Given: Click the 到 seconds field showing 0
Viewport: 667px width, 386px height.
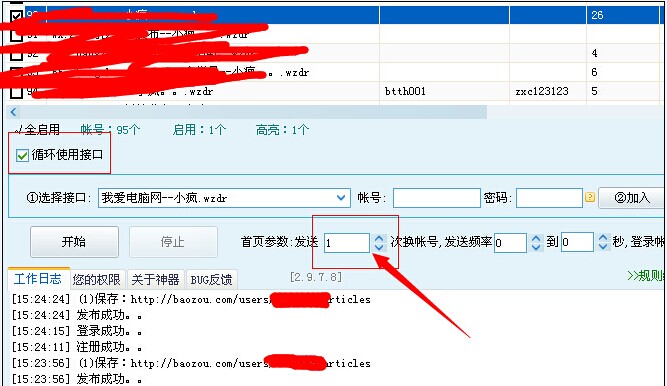Looking at the screenshot, I should 577,243.
